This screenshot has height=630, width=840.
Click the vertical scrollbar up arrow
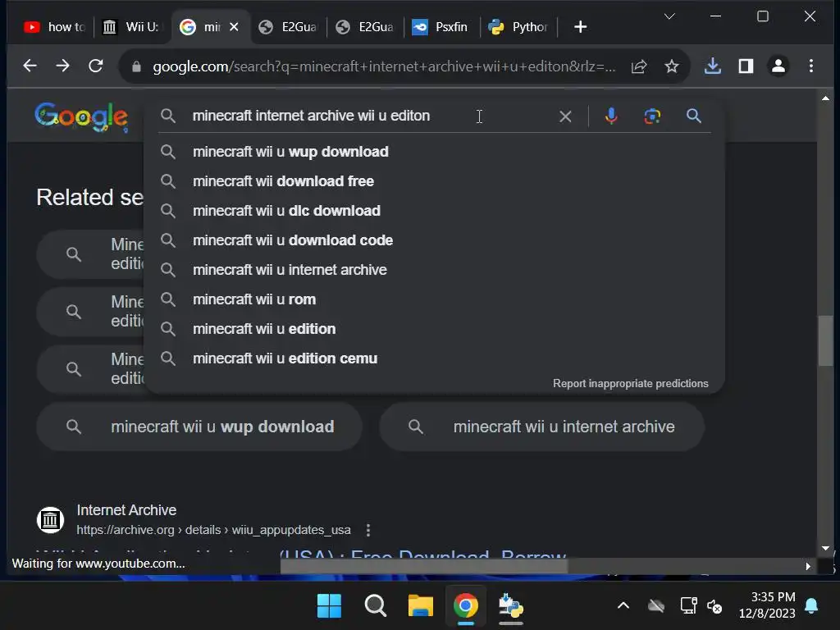[825, 98]
